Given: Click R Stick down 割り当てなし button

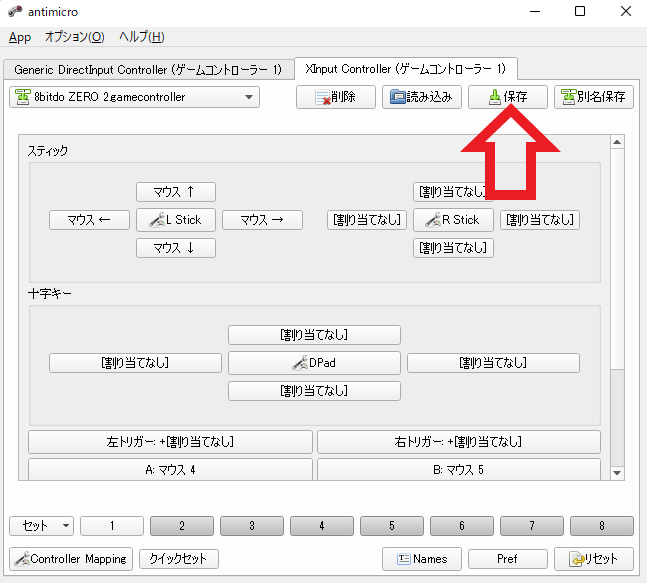Looking at the screenshot, I should click(x=453, y=248).
